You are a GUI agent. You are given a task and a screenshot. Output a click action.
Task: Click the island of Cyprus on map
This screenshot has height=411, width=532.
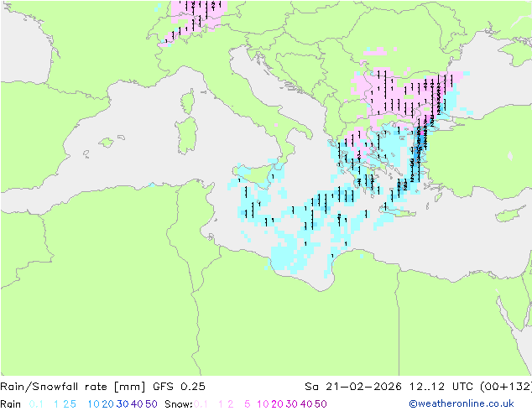510,214
